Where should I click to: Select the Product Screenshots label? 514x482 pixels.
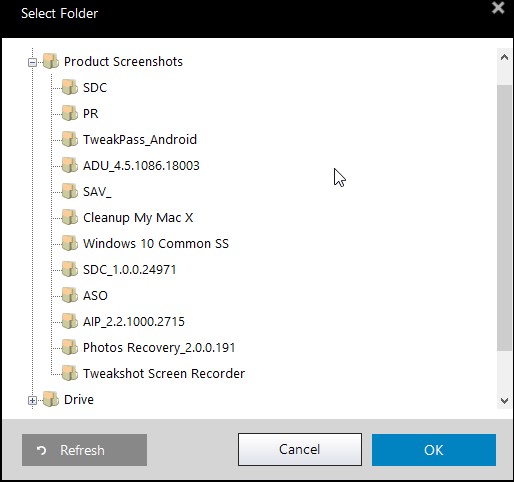pos(123,62)
